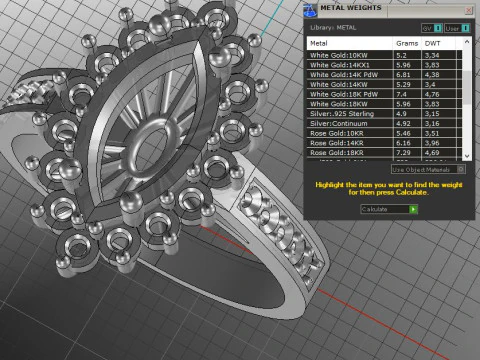
Task: Close the Metal Weights panel
Action: tap(469, 10)
